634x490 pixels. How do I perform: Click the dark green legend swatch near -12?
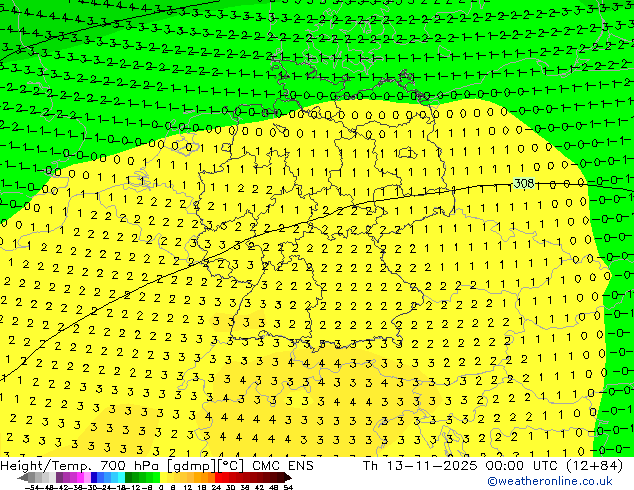point(129,477)
